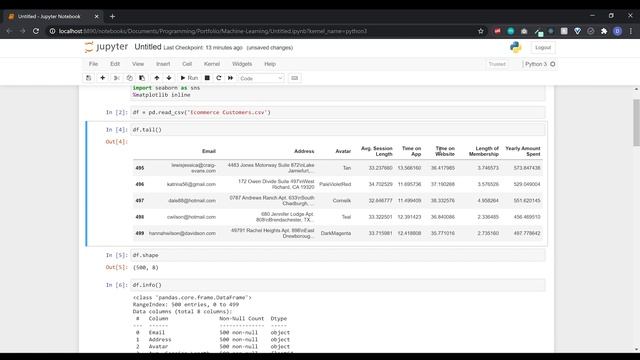Move the selected cell down

click(x=169, y=78)
